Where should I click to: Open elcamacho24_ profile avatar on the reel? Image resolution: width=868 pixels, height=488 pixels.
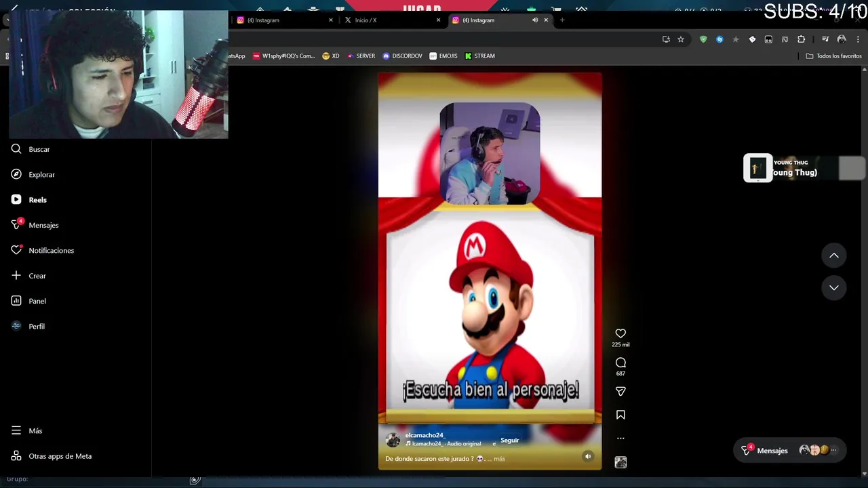point(393,440)
